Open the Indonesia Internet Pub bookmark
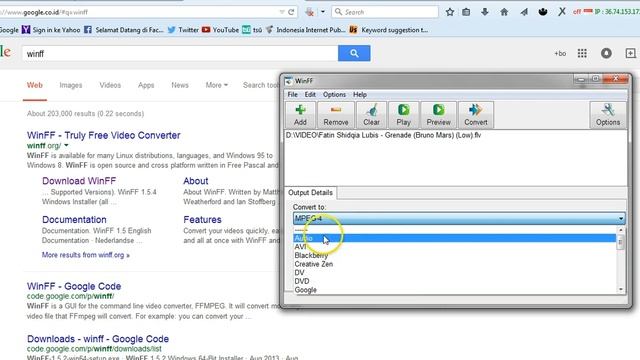Screen dimensions: 640x360 [305, 30]
